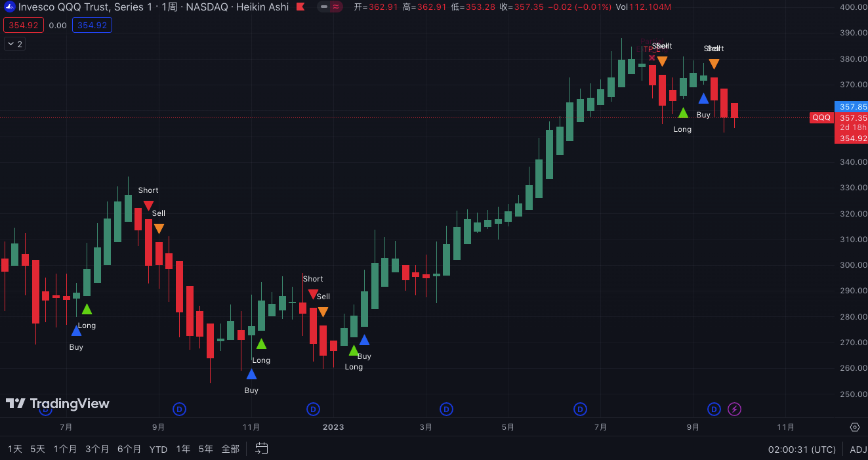Click the blue 357.85 price axis label
The width and height of the screenshot is (868, 460).
click(851, 106)
